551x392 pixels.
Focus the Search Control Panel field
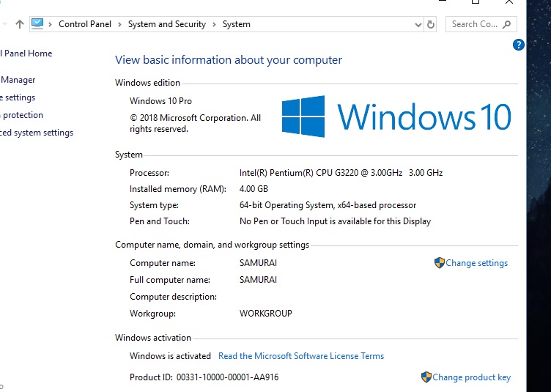(481, 24)
